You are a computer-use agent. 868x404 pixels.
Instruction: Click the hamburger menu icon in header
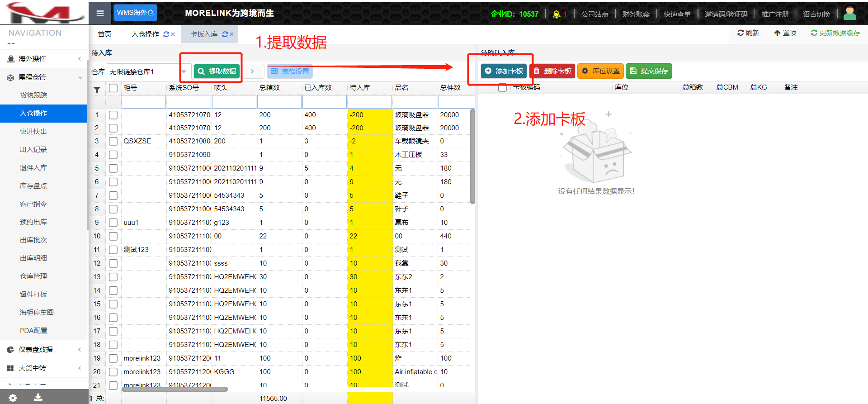[x=100, y=14]
